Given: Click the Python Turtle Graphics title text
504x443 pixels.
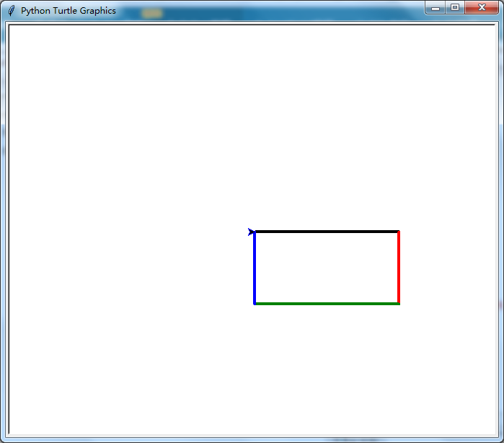Looking at the screenshot, I should 68,11.
